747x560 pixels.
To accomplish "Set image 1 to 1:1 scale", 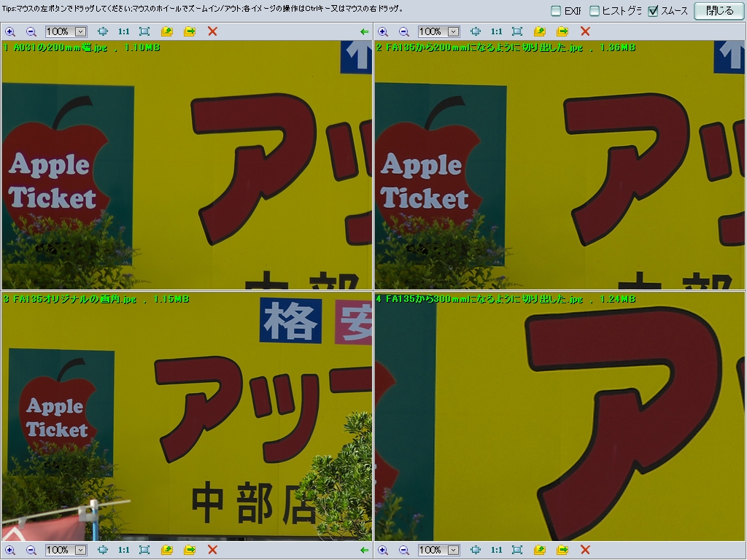I will click(124, 31).
